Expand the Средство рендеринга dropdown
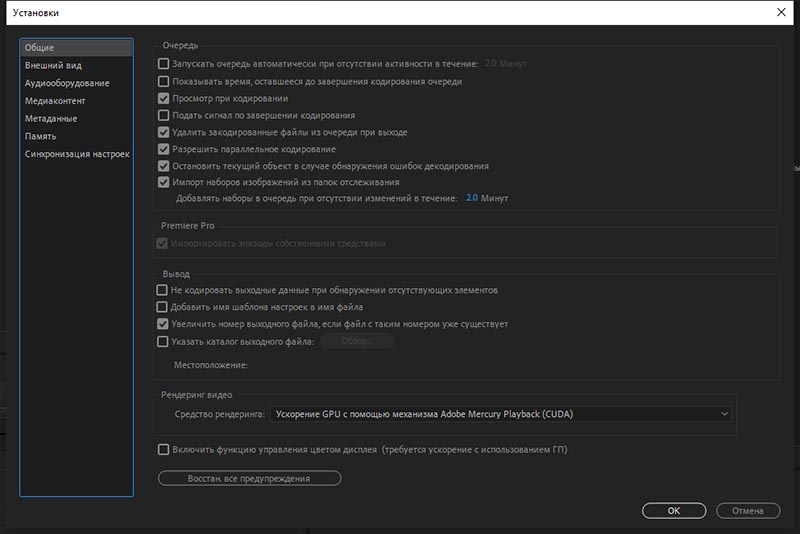800x534 pixels. point(500,413)
